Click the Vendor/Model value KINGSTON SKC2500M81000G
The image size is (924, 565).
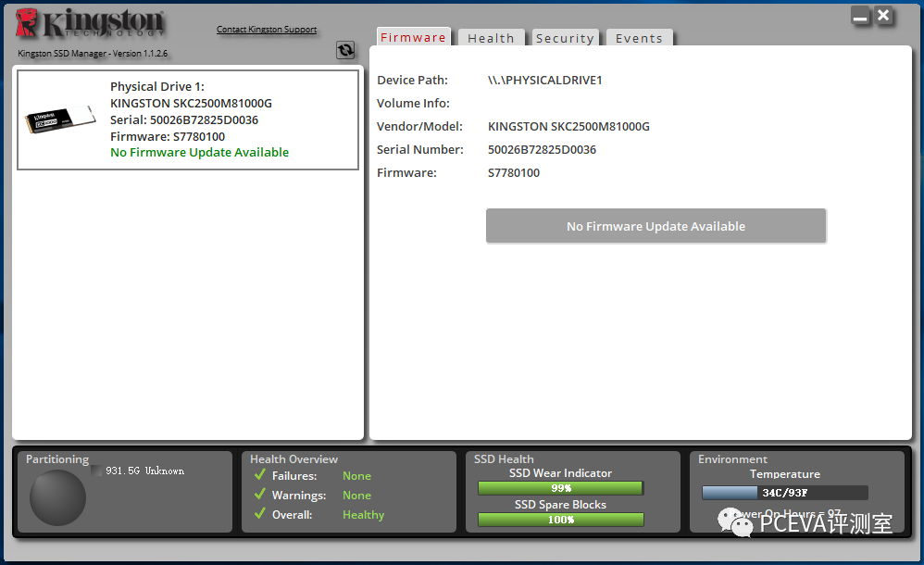point(568,126)
